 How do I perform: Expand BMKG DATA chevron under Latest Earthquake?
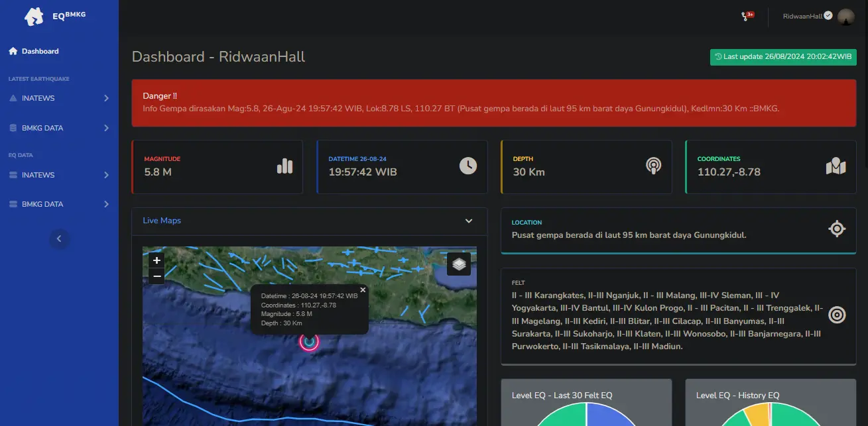tap(106, 128)
